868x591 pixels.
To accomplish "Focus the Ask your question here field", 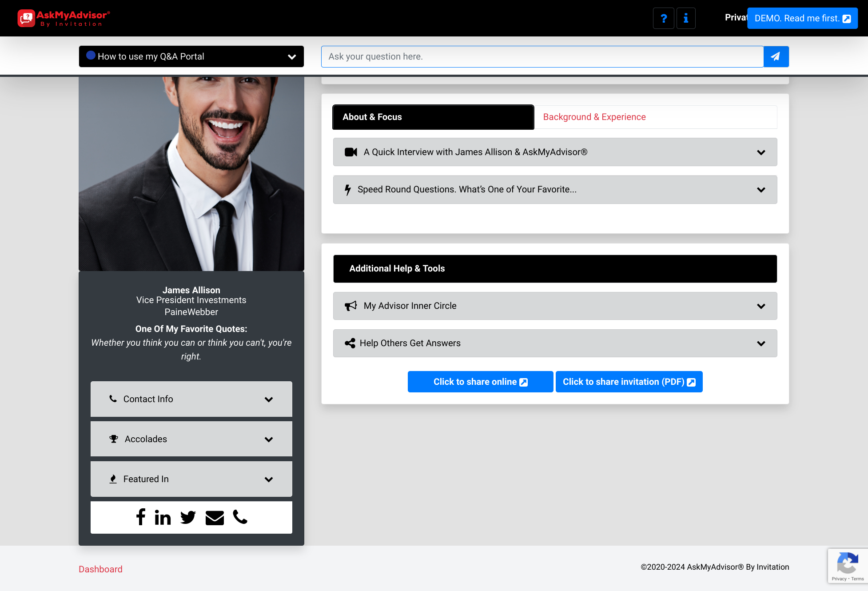I will tap(542, 56).
